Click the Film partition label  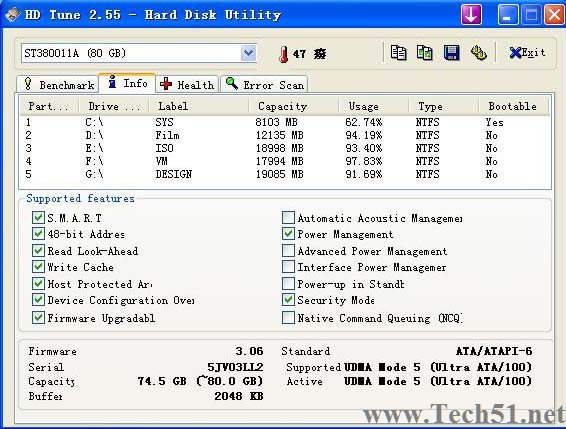coord(167,135)
